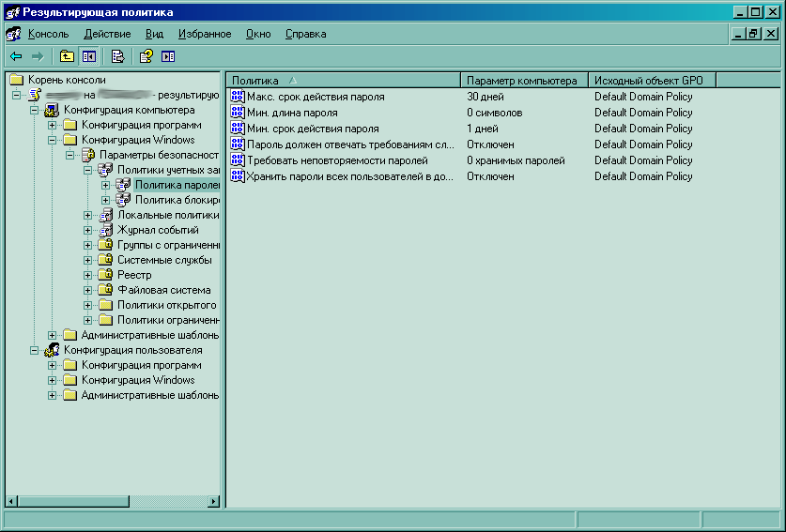Sort by the Политика column header

click(344, 80)
